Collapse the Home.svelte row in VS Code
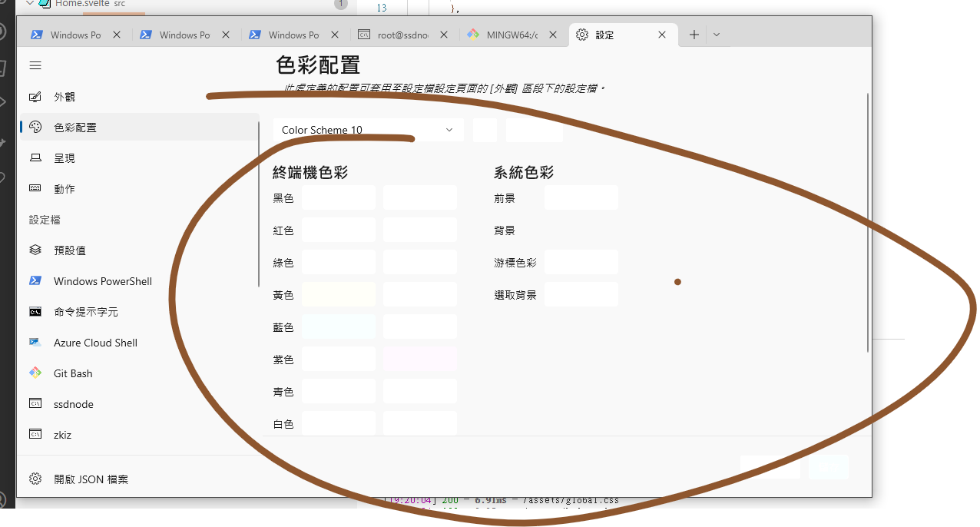This screenshot has height=527, width=980. click(30, 4)
